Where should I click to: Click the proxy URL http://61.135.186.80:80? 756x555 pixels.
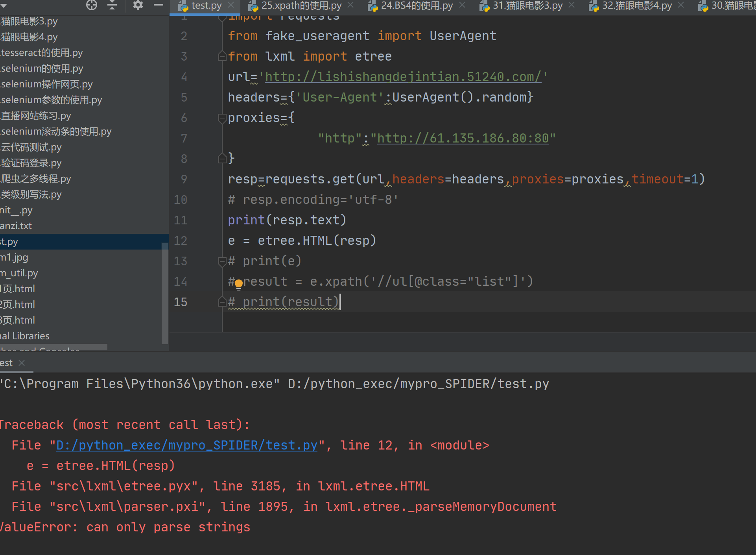coord(463,138)
